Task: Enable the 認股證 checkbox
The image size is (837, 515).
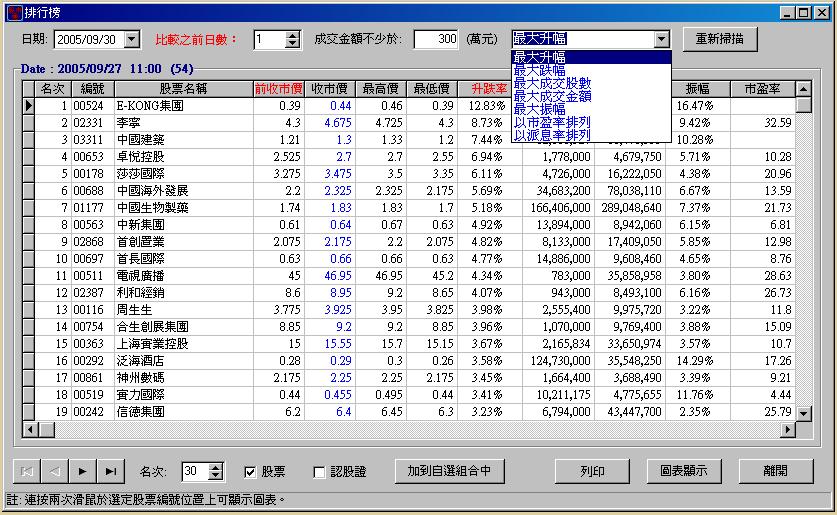Action: [319, 472]
